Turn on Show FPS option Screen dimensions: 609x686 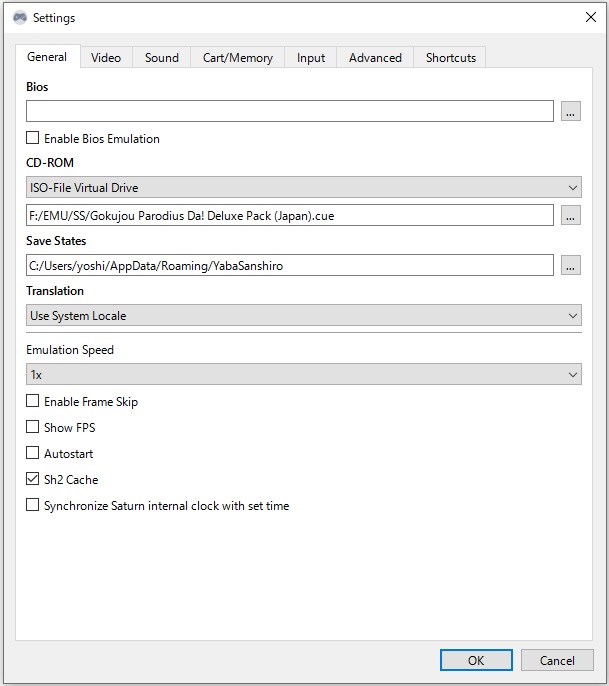pyautogui.click(x=33, y=428)
